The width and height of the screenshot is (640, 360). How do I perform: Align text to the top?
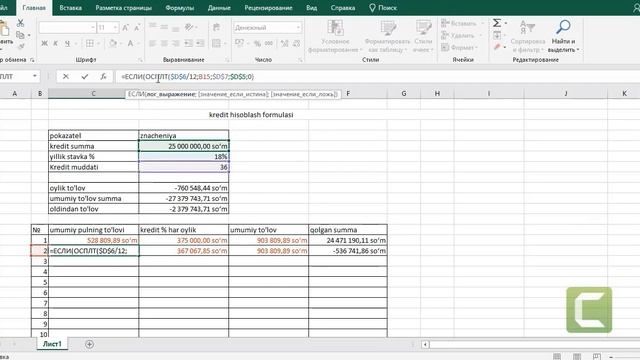point(153,27)
